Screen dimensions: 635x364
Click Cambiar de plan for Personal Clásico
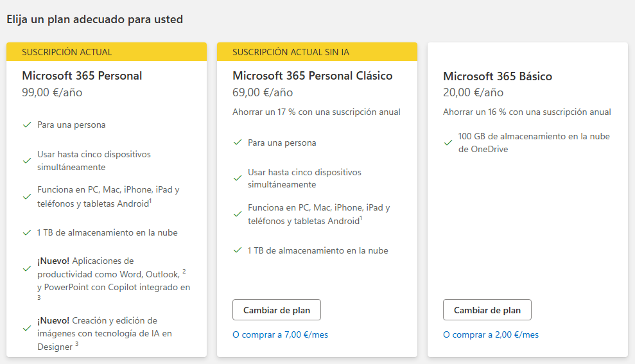tap(277, 309)
